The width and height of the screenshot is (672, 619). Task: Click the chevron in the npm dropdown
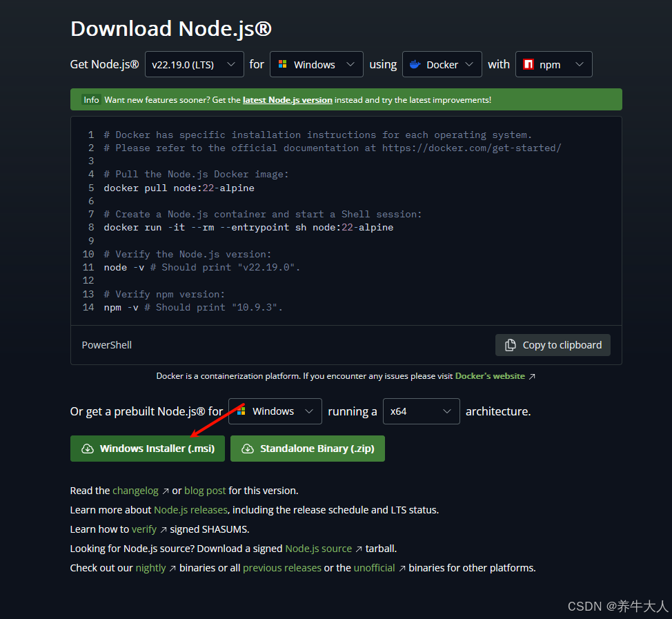pyautogui.click(x=580, y=64)
